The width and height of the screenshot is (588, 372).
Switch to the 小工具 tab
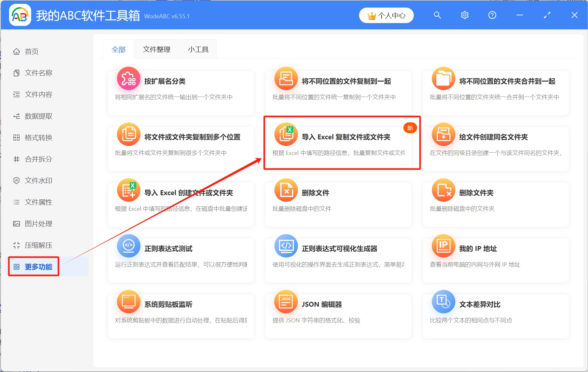pos(198,49)
